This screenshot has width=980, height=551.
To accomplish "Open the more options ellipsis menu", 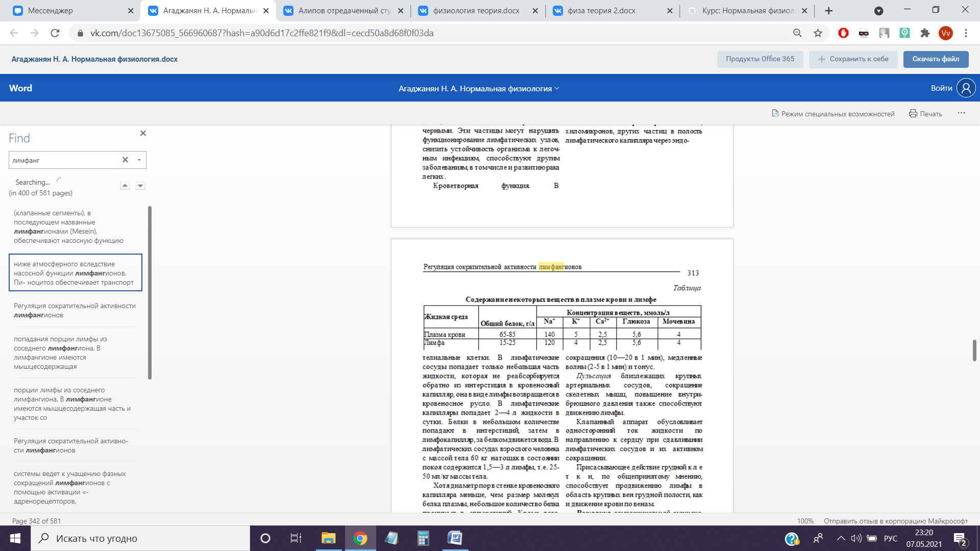I will pyautogui.click(x=961, y=113).
